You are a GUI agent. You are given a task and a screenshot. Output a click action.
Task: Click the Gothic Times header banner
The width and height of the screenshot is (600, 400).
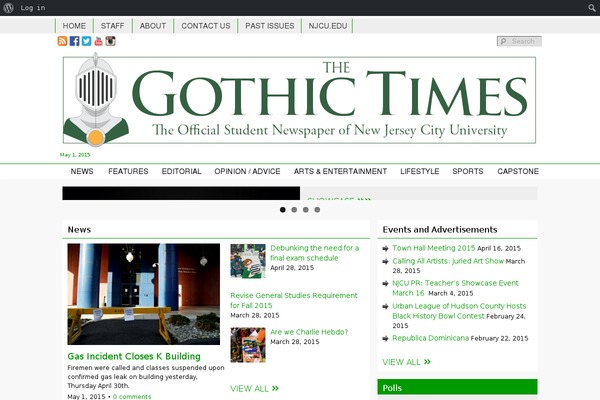299,100
